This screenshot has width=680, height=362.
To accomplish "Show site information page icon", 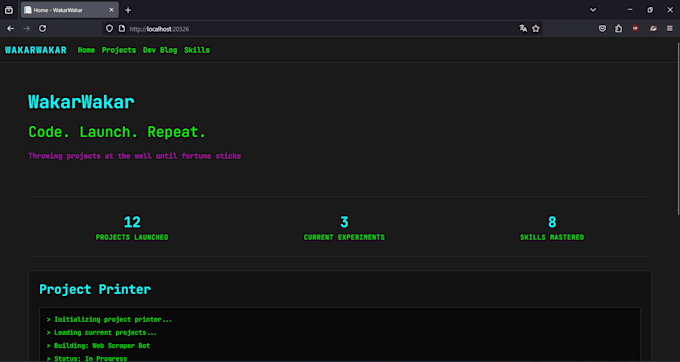I will point(122,29).
